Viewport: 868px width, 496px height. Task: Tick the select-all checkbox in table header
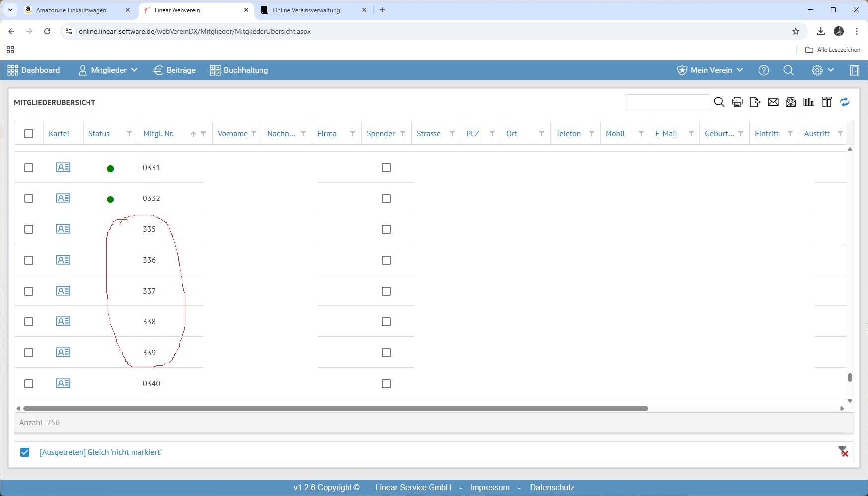[x=29, y=134]
